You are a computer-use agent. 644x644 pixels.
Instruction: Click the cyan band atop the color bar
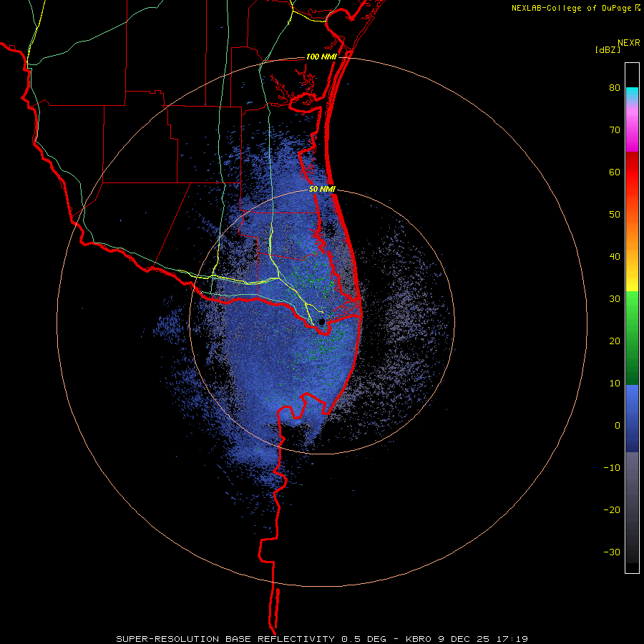[632, 94]
